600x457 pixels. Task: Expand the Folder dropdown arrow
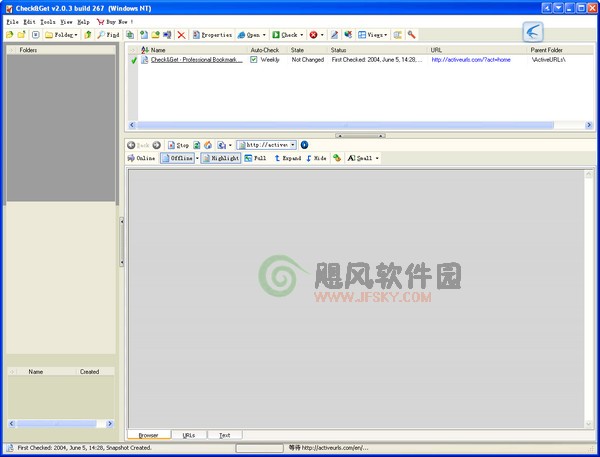click(76, 35)
